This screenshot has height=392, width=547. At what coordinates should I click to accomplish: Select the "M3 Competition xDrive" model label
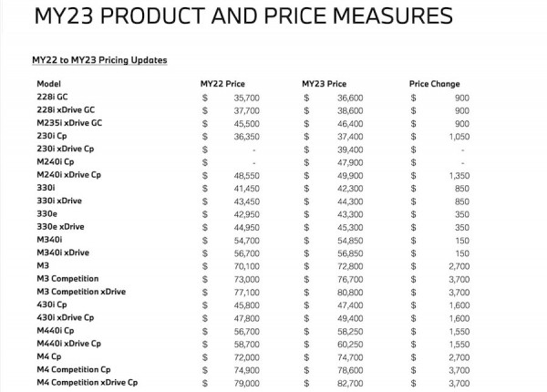(81, 292)
